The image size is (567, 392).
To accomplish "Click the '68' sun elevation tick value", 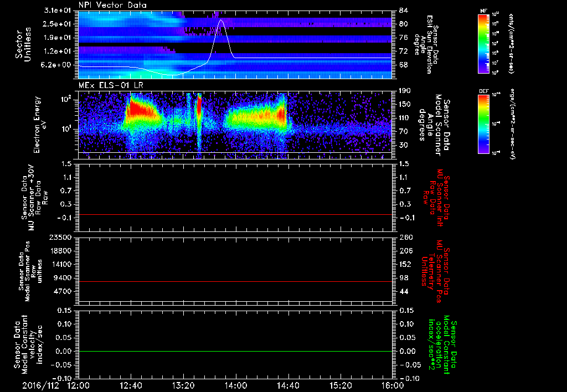I will click(x=404, y=65).
